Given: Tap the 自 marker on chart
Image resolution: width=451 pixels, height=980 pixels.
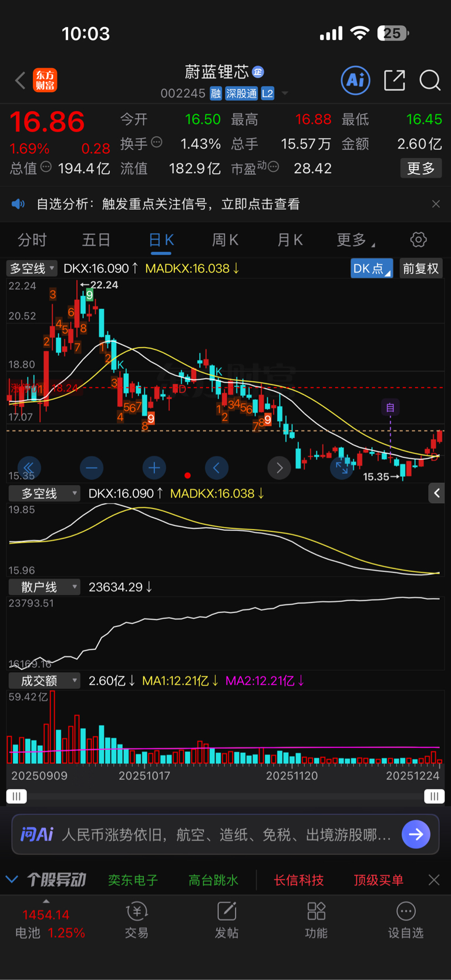Looking at the screenshot, I should [x=390, y=407].
